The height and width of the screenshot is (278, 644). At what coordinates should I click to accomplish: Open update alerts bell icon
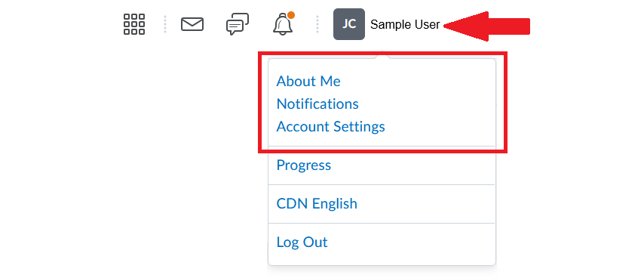283,24
